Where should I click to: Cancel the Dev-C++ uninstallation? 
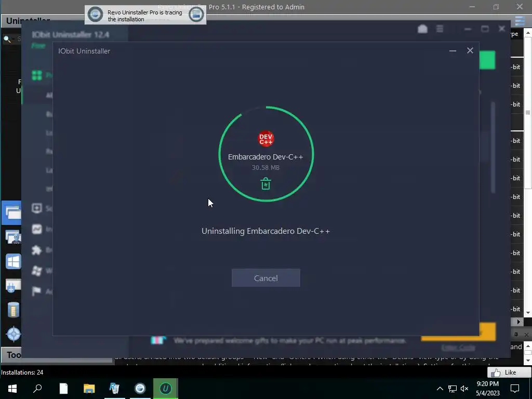[x=265, y=278]
